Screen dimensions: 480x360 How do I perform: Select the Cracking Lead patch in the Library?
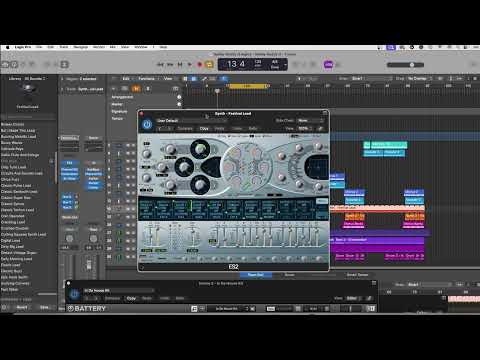tap(13, 222)
